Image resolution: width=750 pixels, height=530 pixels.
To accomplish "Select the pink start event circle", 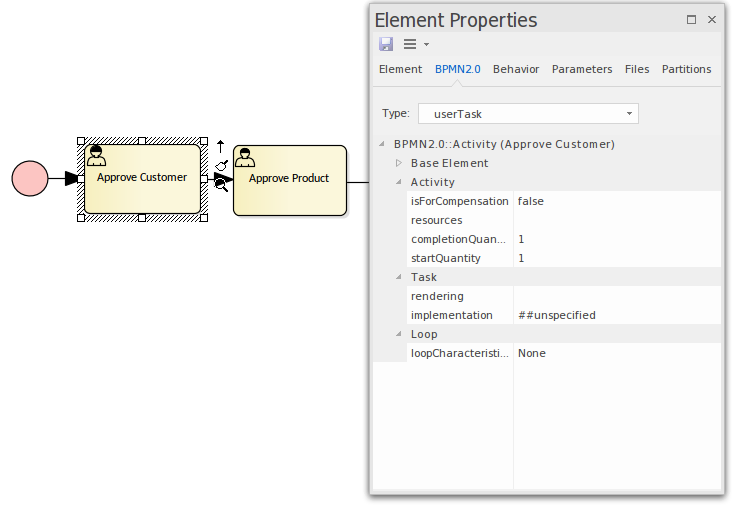I will click(30, 179).
